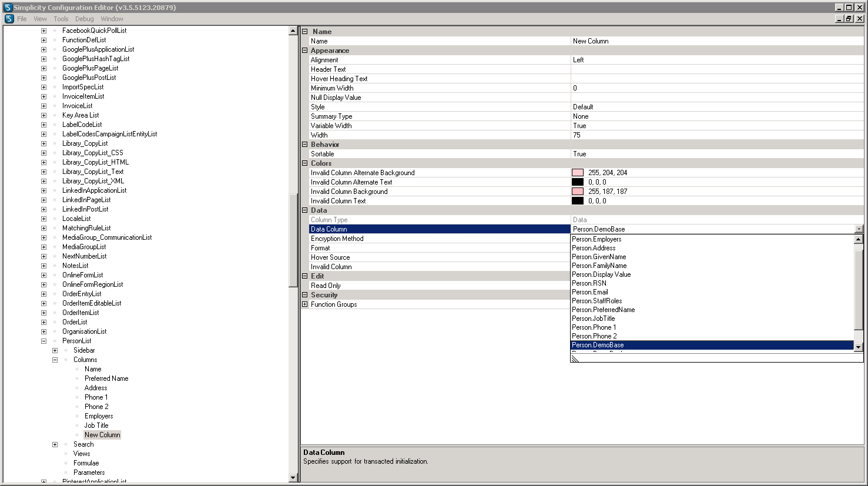This screenshot has height=486, width=868.
Task: Open the Data Column dropdown arrow
Action: pos(859,229)
